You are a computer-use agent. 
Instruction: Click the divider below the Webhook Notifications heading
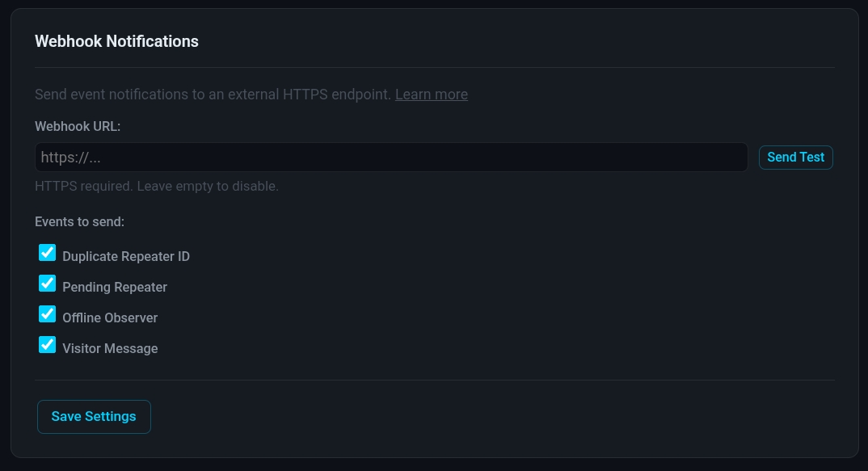(x=435, y=67)
